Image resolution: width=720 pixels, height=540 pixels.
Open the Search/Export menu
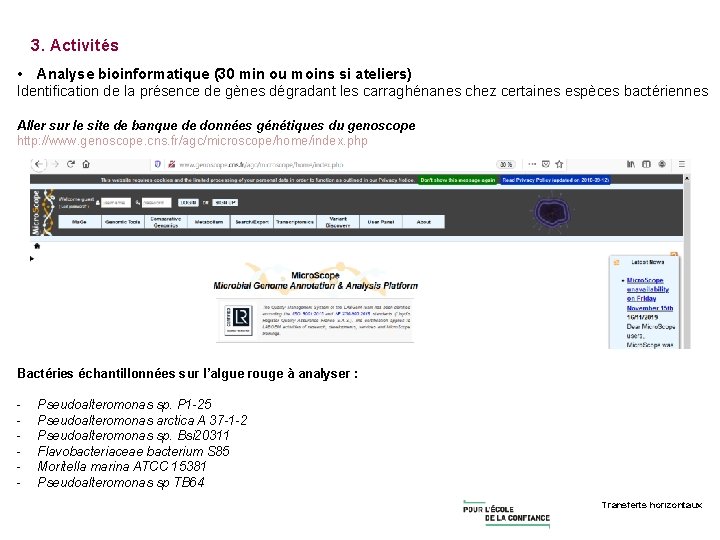pos(252,222)
